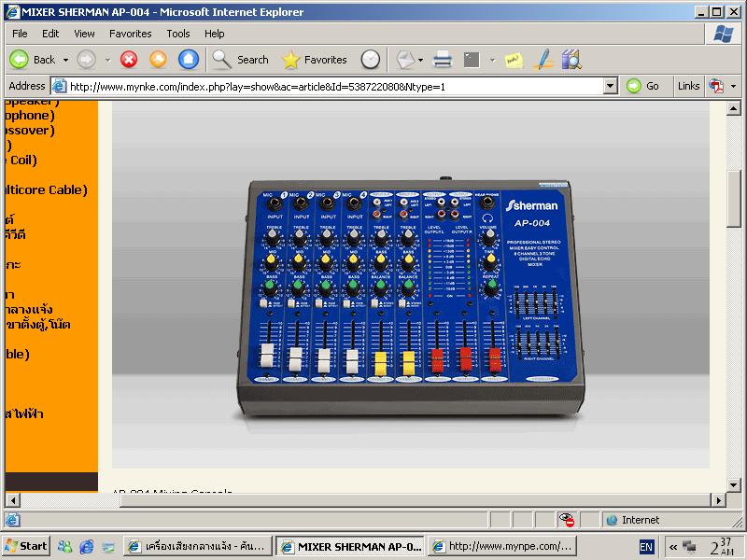Screen dimensions: 747x560
Task: Click the horizontal scrollbar left arrow
Action: click(13, 500)
